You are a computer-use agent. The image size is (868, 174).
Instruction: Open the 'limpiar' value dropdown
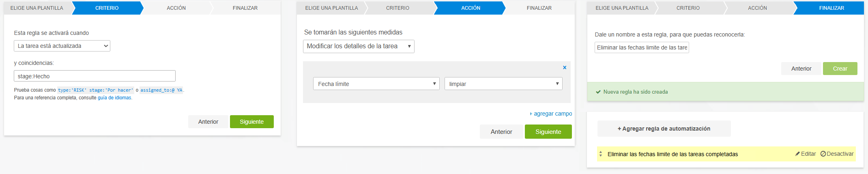[503, 84]
